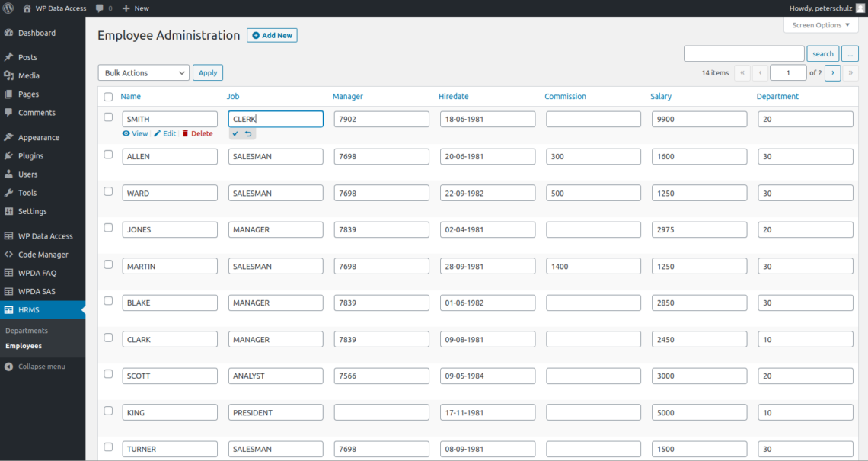Screen dimensions: 868x461
Task: Undo the CLERK job change via revert icon
Action: (249, 133)
